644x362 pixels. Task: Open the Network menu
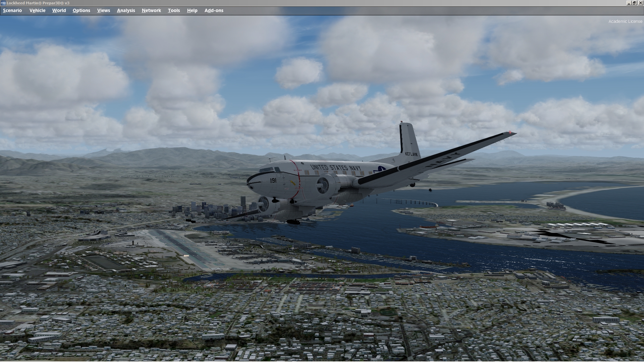tap(151, 10)
